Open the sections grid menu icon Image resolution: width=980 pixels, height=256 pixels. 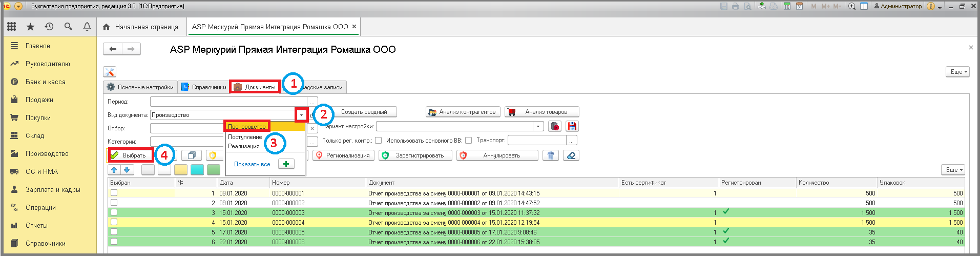click(x=11, y=27)
